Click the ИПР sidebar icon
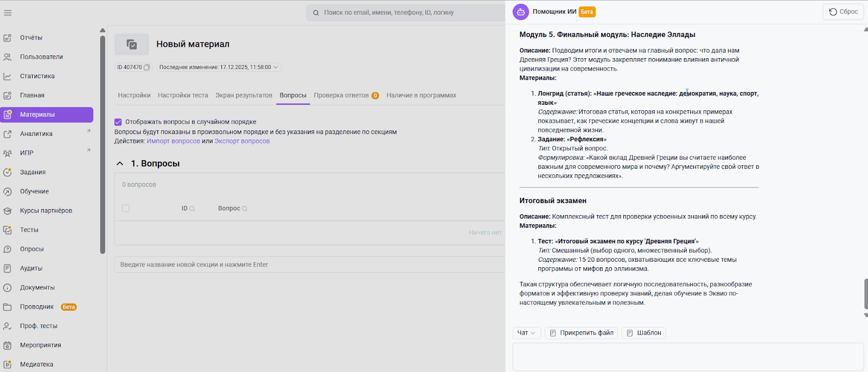The height and width of the screenshot is (372, 868). tap(8, 153)
